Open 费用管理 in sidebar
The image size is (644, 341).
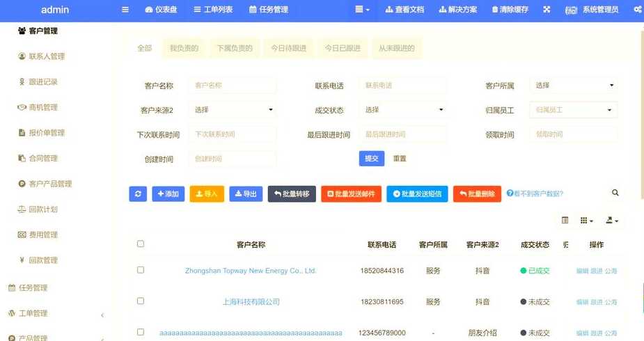(38, 235)
